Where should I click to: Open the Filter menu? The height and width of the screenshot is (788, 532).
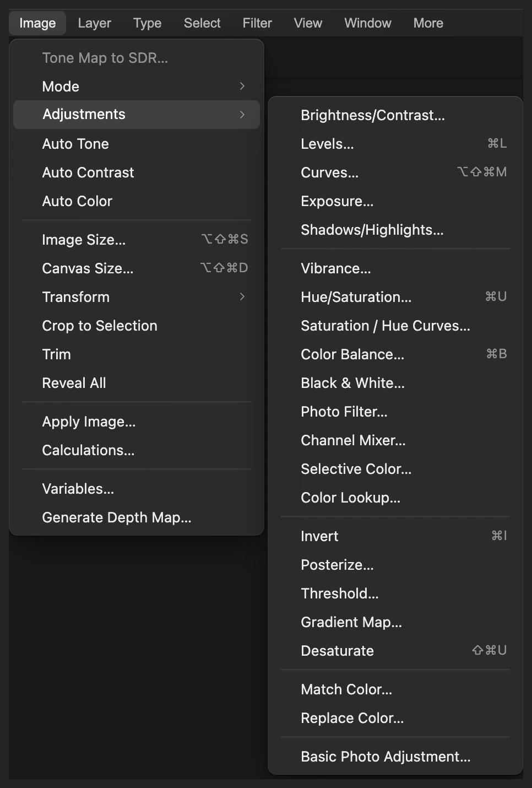pos(257,23)
